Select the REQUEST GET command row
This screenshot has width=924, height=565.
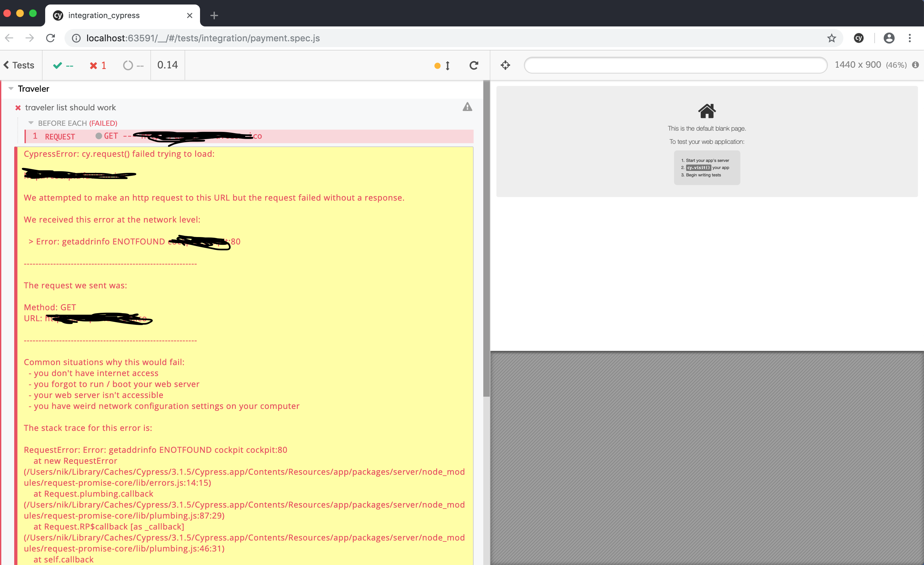(249, 136)
